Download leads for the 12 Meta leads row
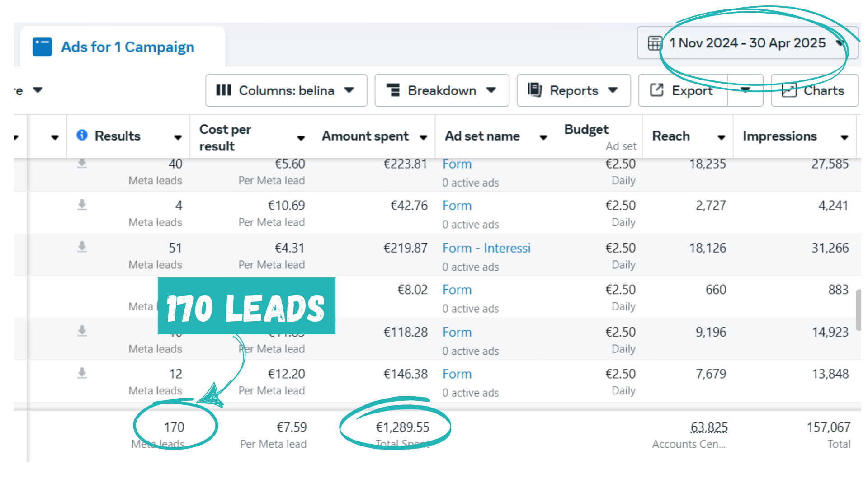This screenshot has width=868, height=488. [x=82, y=373]
